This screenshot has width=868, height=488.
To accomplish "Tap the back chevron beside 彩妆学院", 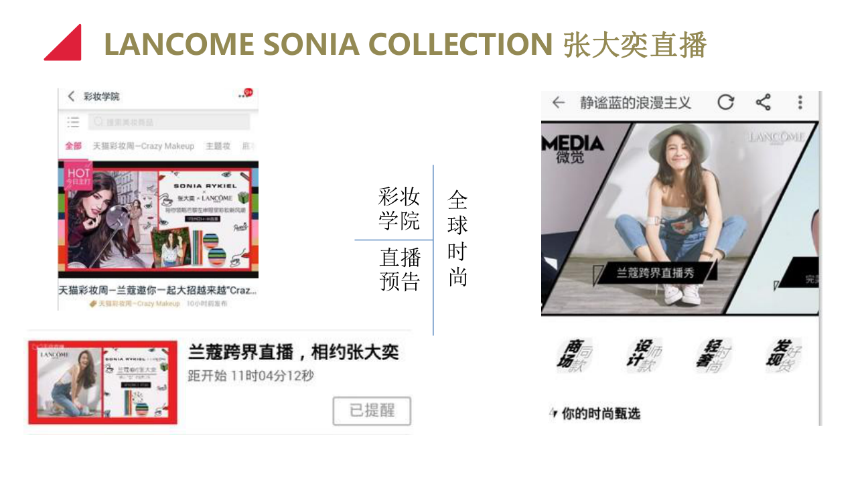I will [71, 96].
